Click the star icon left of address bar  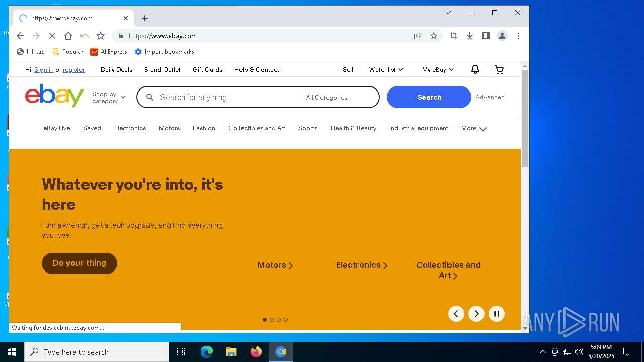pos(101,36)
